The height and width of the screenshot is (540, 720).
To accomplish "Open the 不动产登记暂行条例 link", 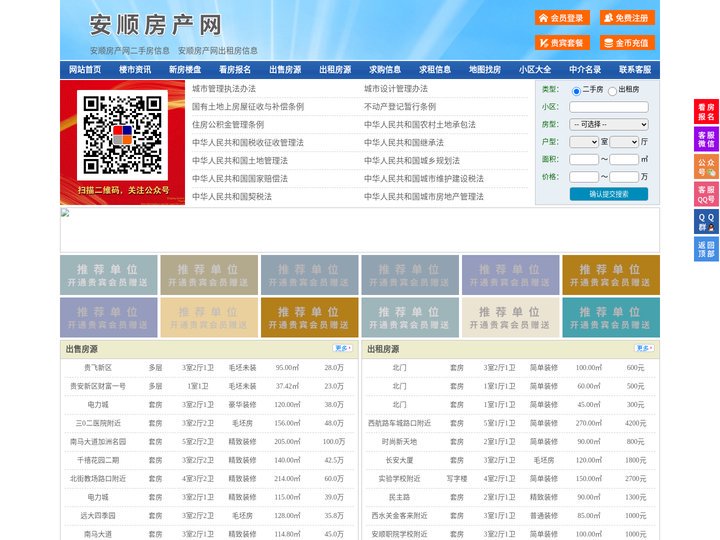I will [x=400, y=107].
